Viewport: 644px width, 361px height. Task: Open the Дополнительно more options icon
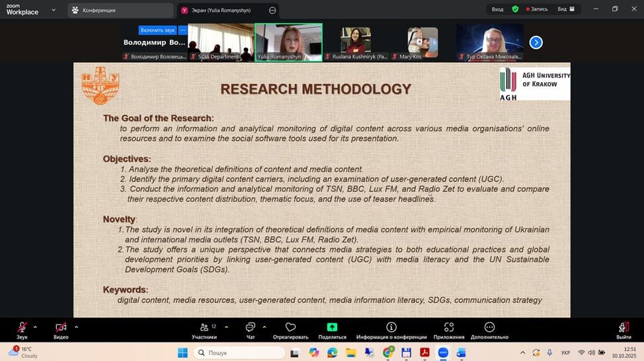pyautogui.click(x=489, y=327)
